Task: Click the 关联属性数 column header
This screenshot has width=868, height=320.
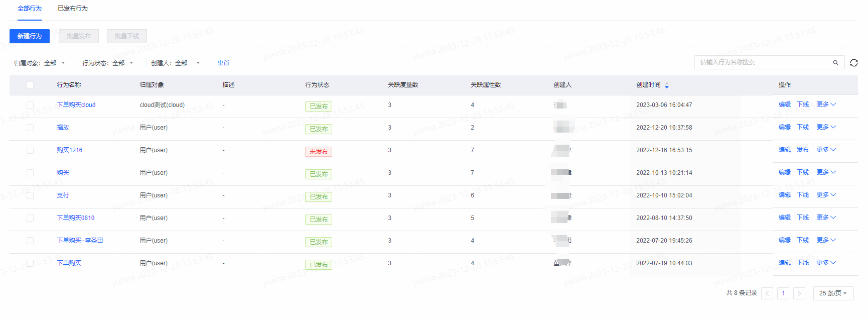Action: tap(486, 85)
